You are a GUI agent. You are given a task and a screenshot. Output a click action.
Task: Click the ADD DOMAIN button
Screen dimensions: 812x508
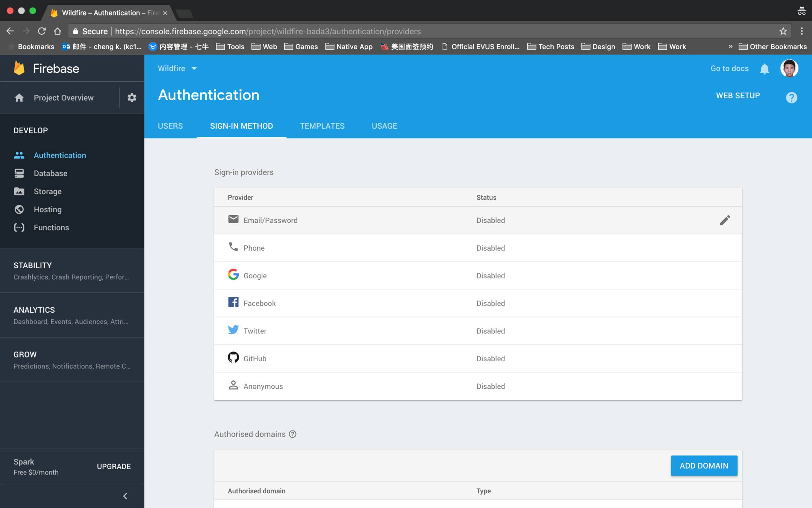click(704, 466)
